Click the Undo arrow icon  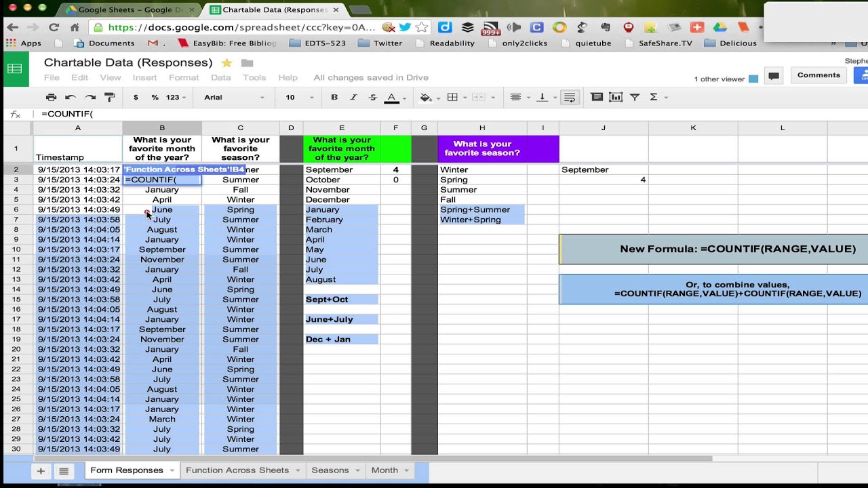point(71,98)
